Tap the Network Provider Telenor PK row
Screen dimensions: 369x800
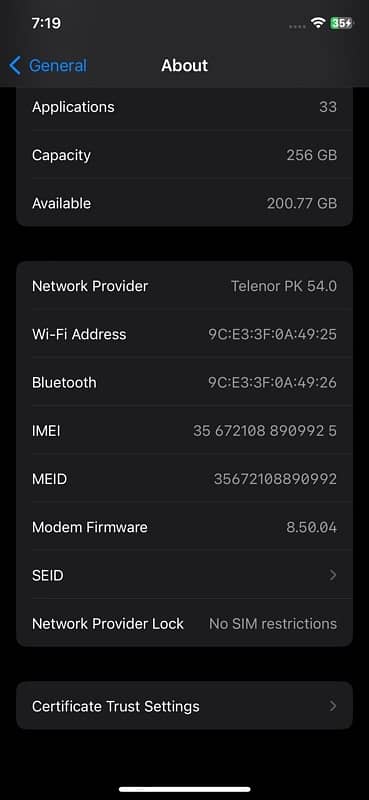pos(184,286)
